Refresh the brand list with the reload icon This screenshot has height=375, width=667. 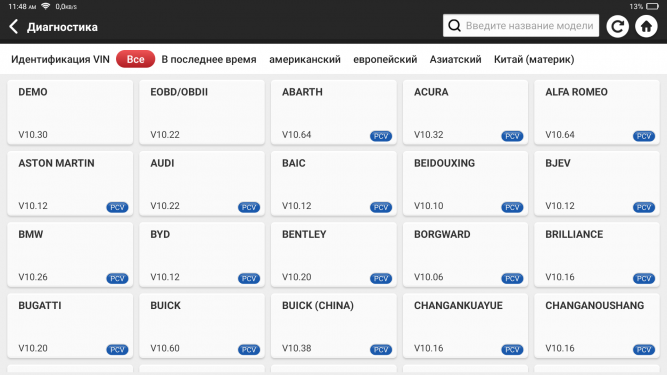click(617, 26)
